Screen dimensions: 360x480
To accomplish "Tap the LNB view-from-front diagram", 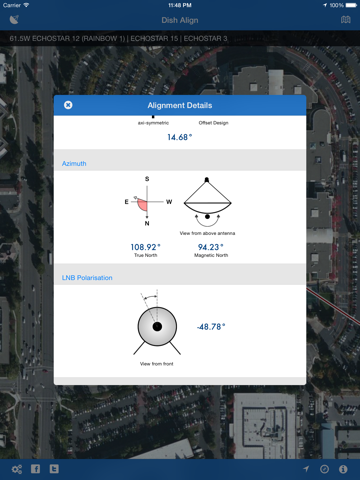I will (x=157, y=323).
